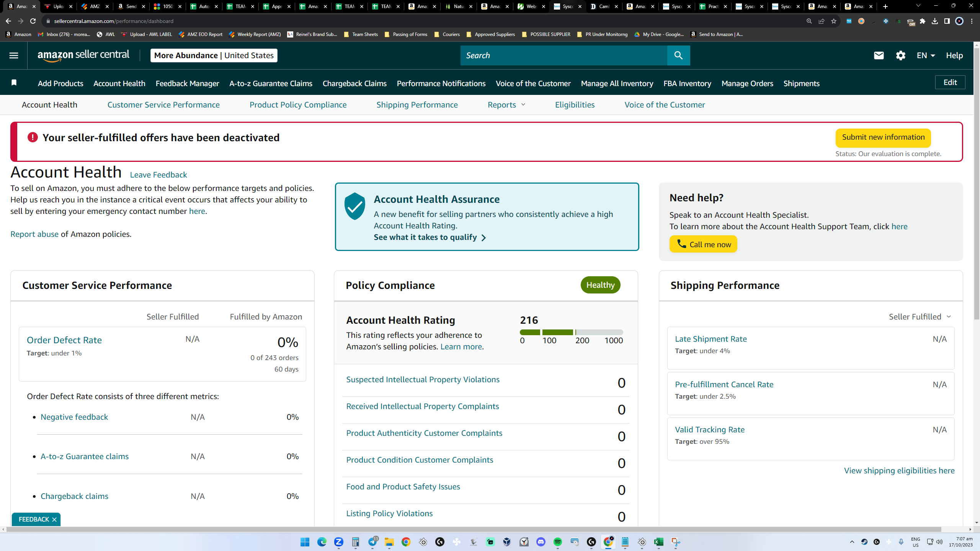Click the Call me now button
Screen dimensions: 980x551
703,244
